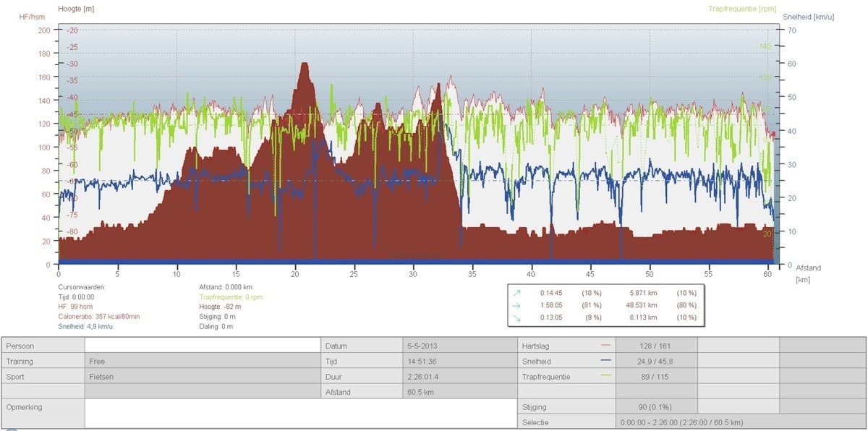
Task: Click the Hartslag value 128 / 161
Action: coord(656,346)
